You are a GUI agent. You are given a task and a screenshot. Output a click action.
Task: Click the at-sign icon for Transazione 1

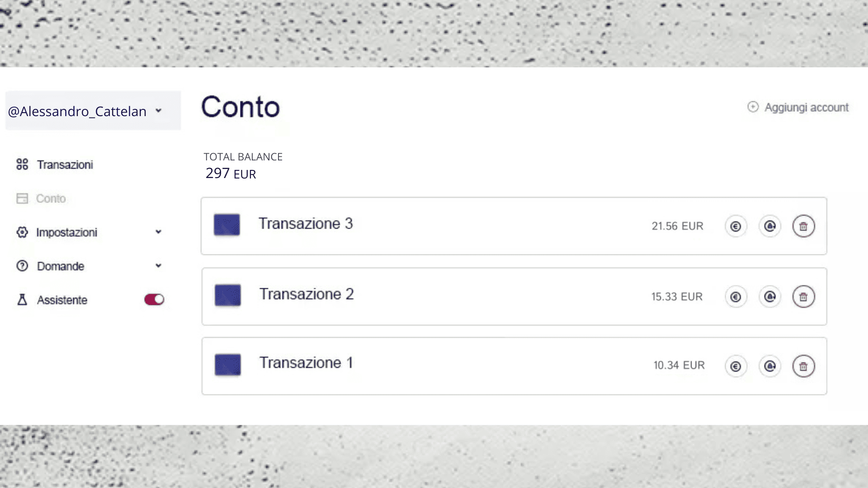[x=769, y=366]
